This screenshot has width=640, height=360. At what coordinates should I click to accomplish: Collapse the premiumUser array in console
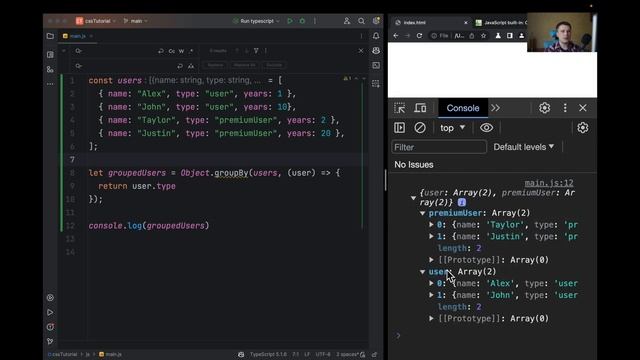coord(423,213)
